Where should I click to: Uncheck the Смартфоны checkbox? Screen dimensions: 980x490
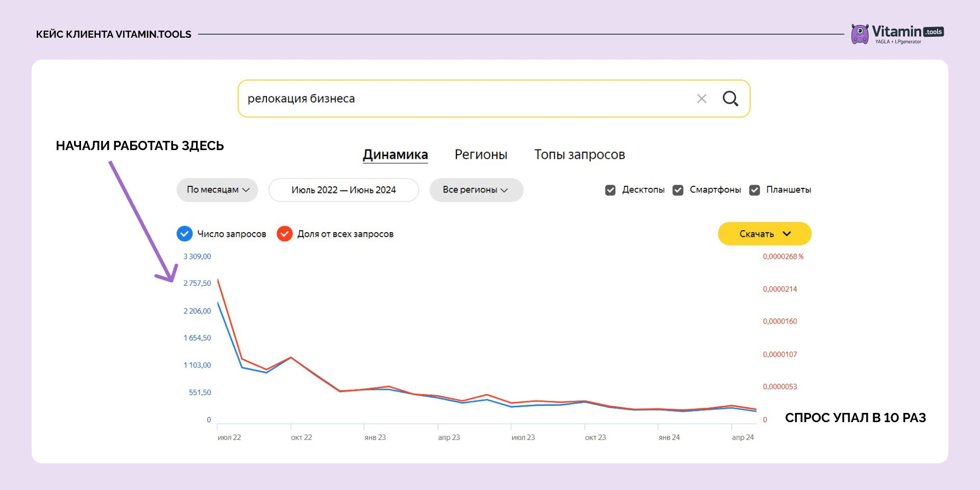coord(678,190)
